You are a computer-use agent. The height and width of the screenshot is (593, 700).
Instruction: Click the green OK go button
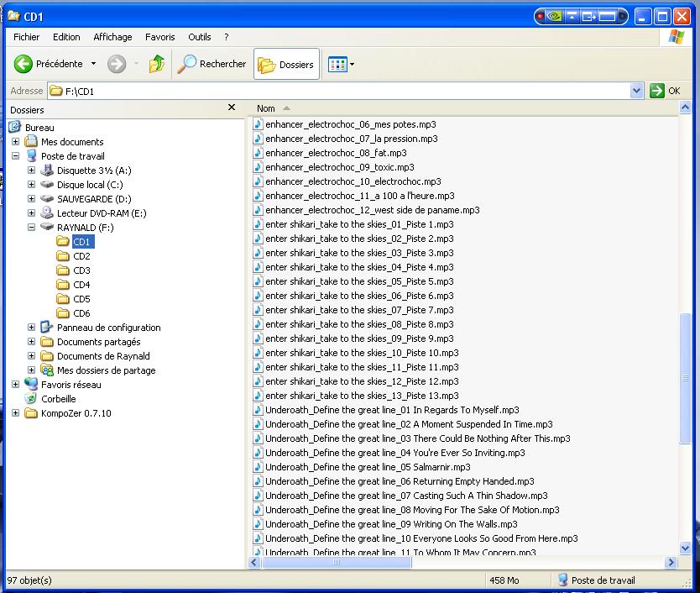pyautogui.click(x=656, y=92)
